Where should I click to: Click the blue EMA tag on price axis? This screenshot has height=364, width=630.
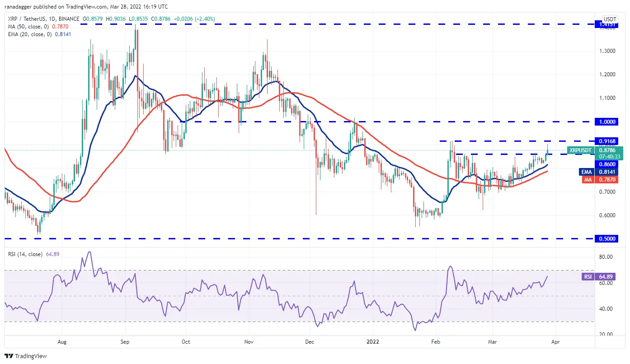pyautogui.click(x=588, y=172)
